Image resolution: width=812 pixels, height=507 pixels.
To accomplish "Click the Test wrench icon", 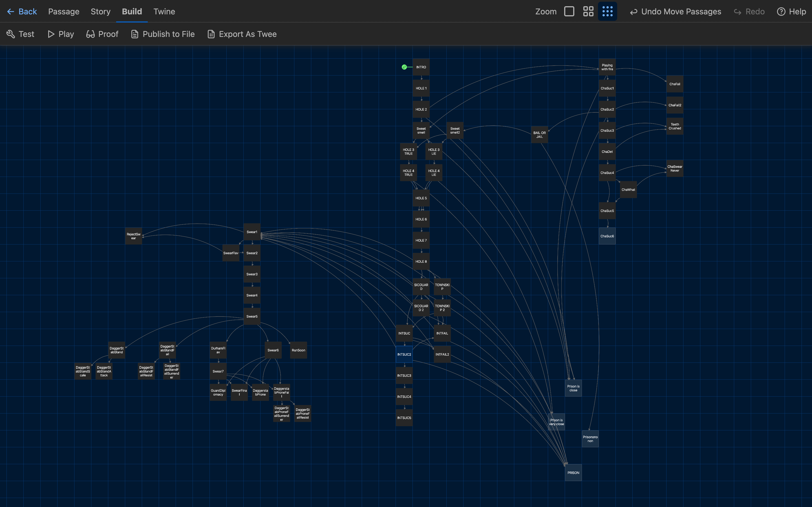I will point(11,34).
